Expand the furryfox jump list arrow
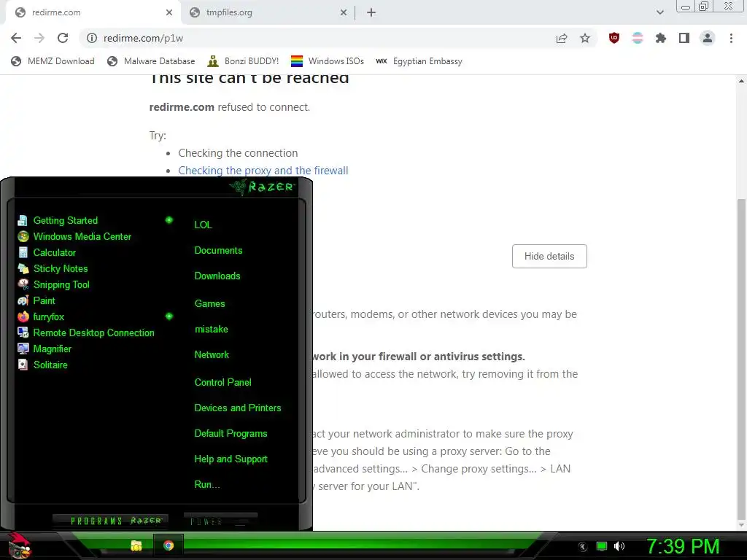This screenshot has width=747, height=560. [169, 316]
